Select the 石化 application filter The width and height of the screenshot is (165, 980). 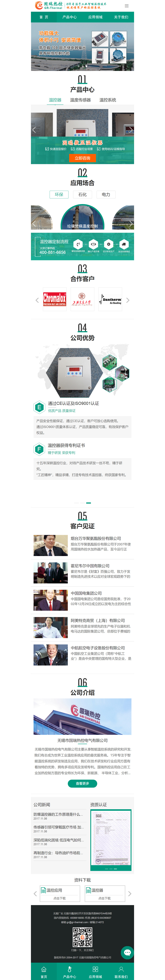click(x=82, y=194)
